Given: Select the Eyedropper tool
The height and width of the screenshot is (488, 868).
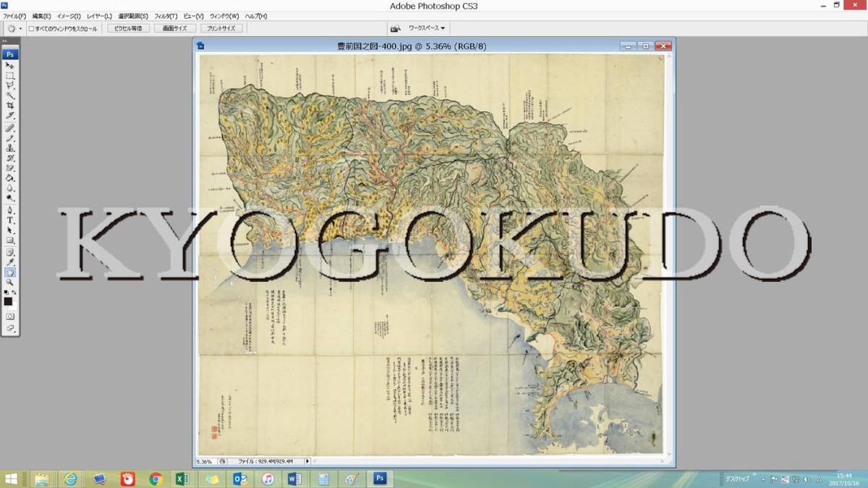Looking at the screenshot, I should 10,262.
